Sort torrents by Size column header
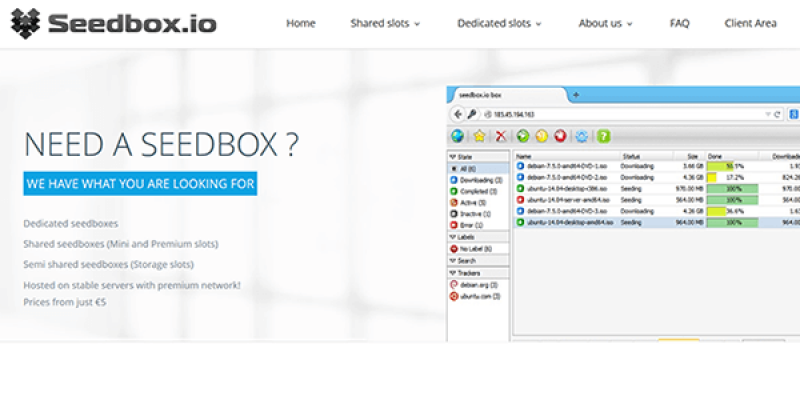This screenshot has height=400, width=800. [x=690, y=157]
